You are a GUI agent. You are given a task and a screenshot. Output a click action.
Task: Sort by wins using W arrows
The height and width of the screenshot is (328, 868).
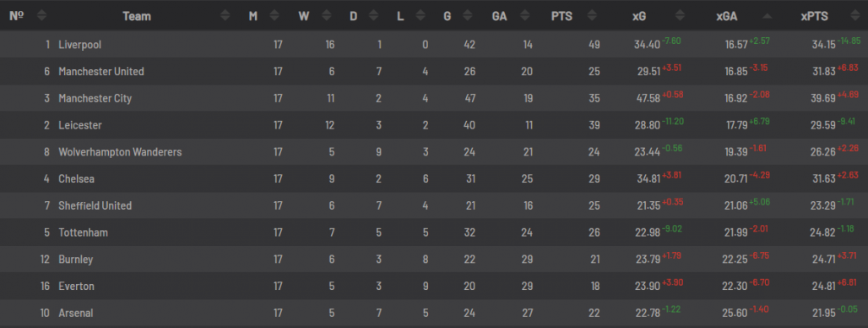326,16
